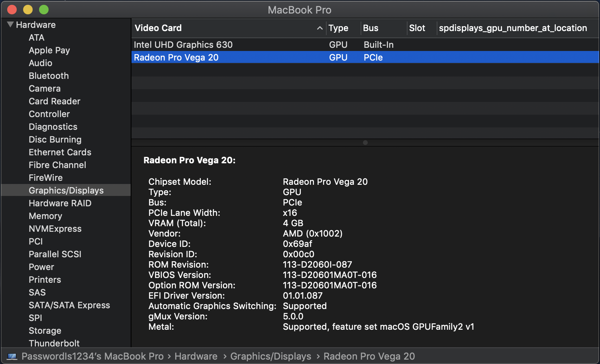Open the Card Reader section
600x364 pixels.
click(x=55, y=101)
